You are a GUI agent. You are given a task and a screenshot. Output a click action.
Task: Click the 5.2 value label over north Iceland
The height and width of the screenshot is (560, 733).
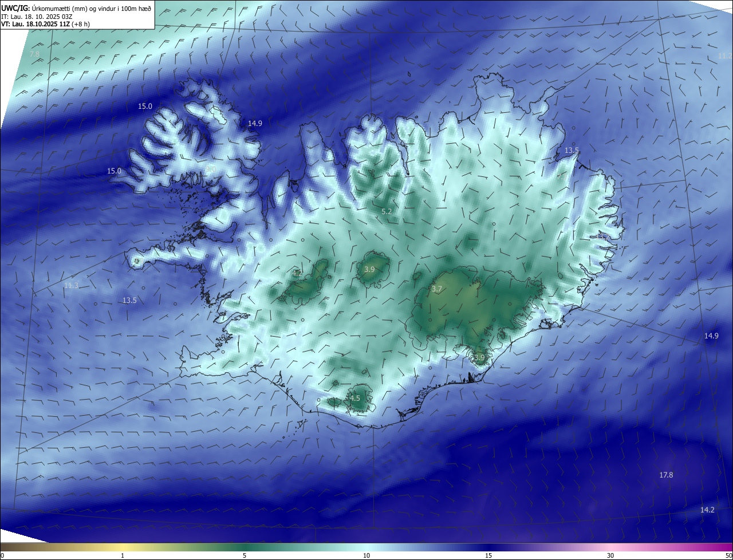click(x=387, y=212)
